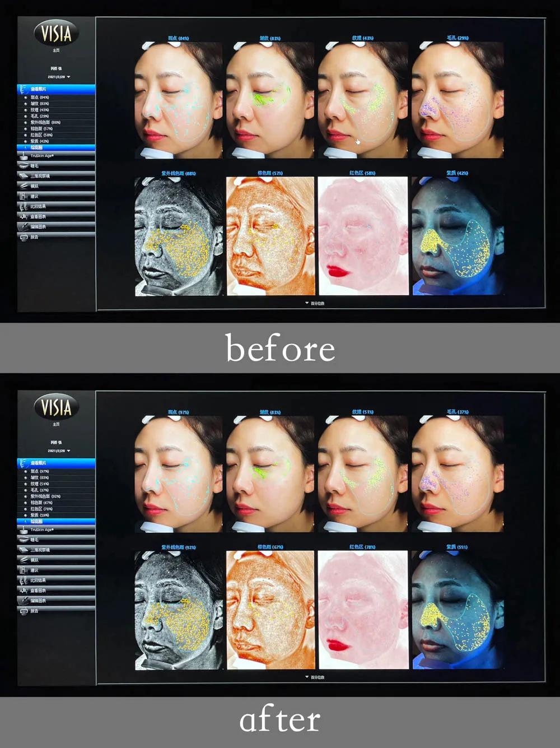Select the 皱纹 (83%) bullet in the before screen
This screenshot has width=560, height=748.
[26, 104]
